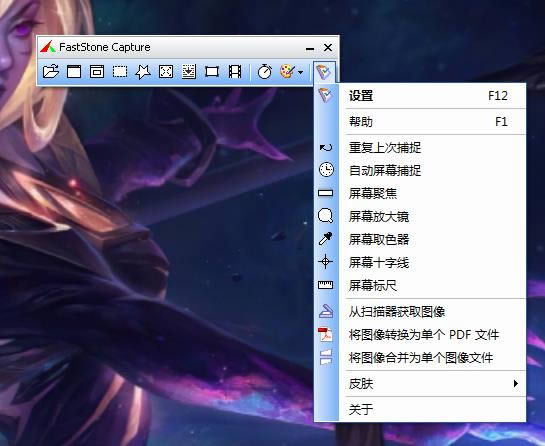Select Capture Active Window toolbar icon
This screenshot has height=446, width=545.
74,72
